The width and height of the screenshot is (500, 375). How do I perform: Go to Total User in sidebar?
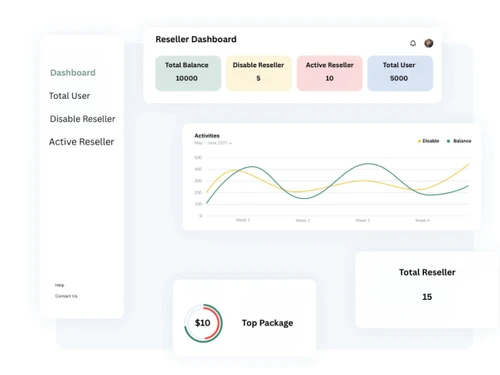click(x=69, y=96)
